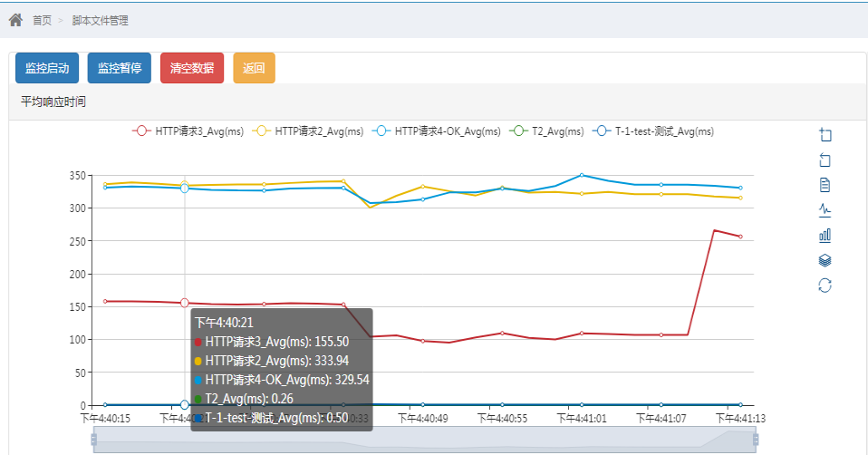The image size is (868, 455).
Task: Click the zoom reset back icon
Action: [x=825, y=160]
